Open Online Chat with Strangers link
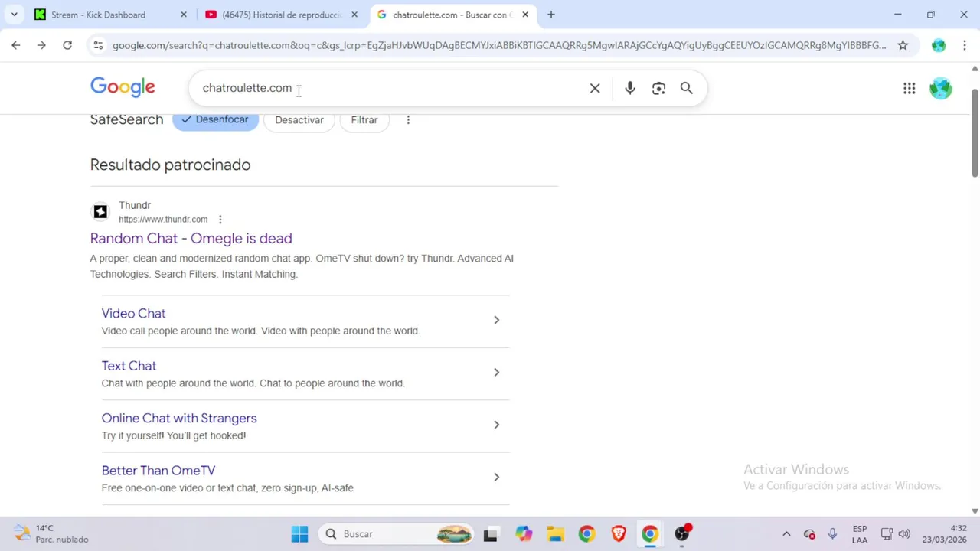 [179, 419]
